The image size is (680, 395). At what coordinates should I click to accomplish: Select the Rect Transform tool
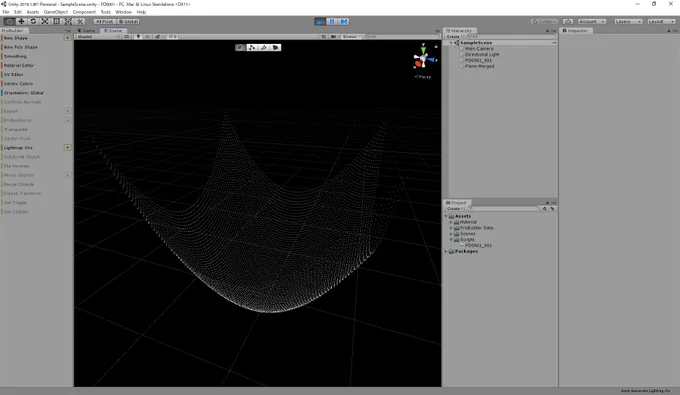(56, 21)
